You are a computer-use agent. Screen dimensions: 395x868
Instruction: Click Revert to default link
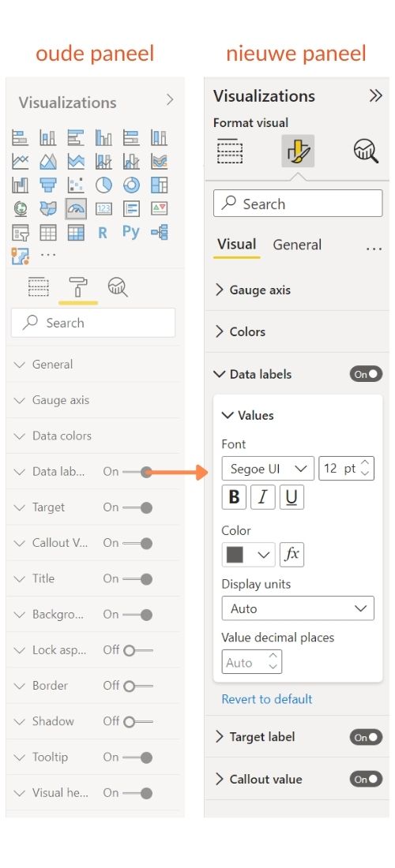[267, 699]
